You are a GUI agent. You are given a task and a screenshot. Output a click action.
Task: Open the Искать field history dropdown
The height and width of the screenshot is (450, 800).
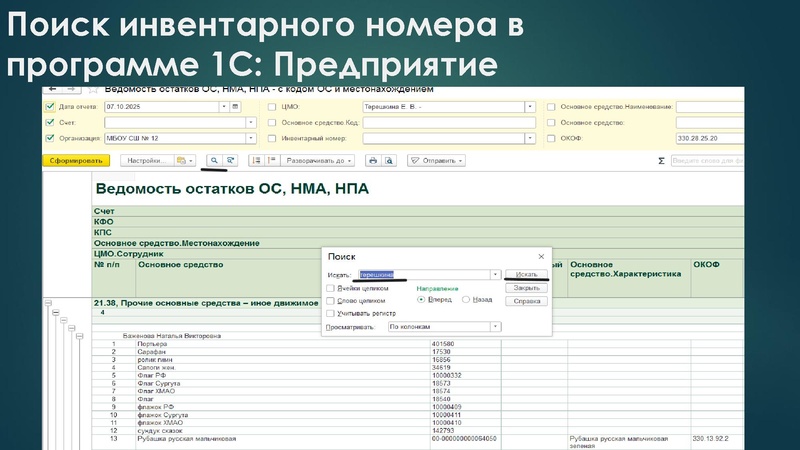click(495, 274)
